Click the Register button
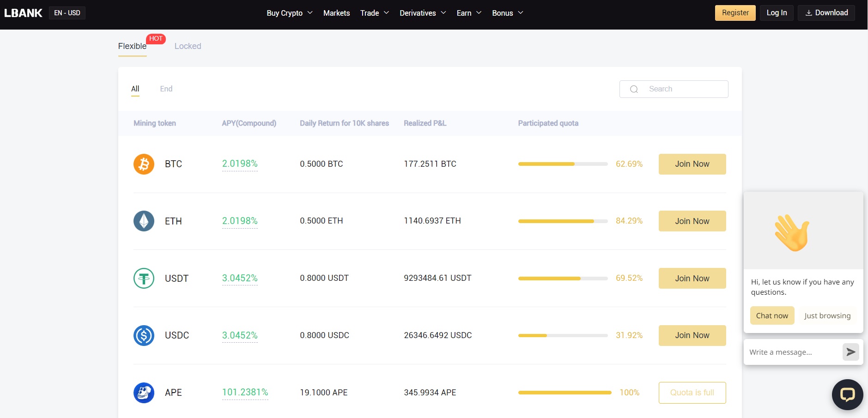This screenshot has height=418, width=868. (x=735, y=13)
